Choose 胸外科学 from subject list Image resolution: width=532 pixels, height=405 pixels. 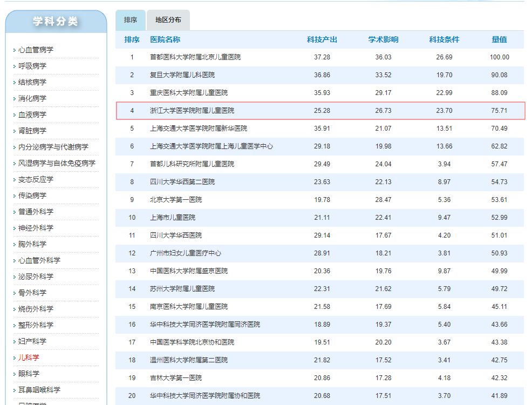pyautogui.click(x=32, y=244)
